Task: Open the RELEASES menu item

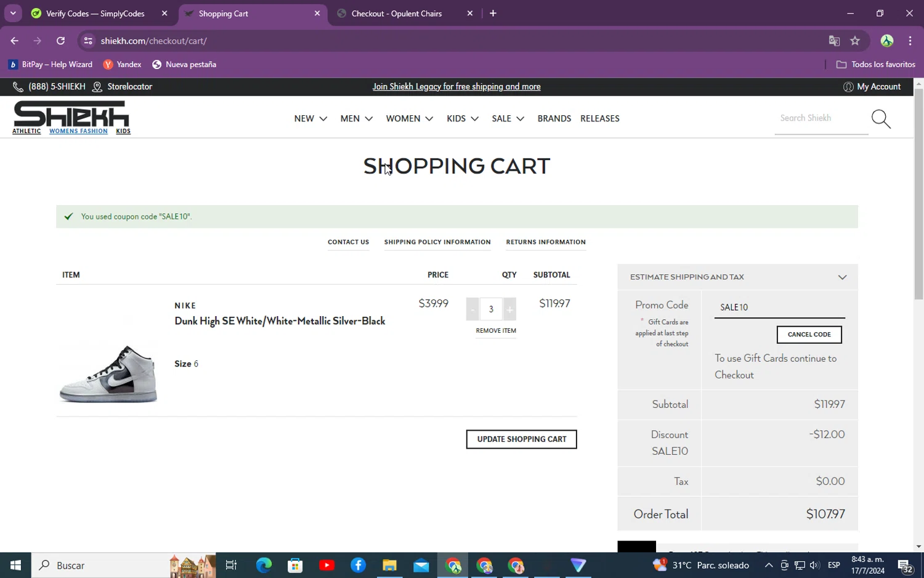Action: pos(599,118)
